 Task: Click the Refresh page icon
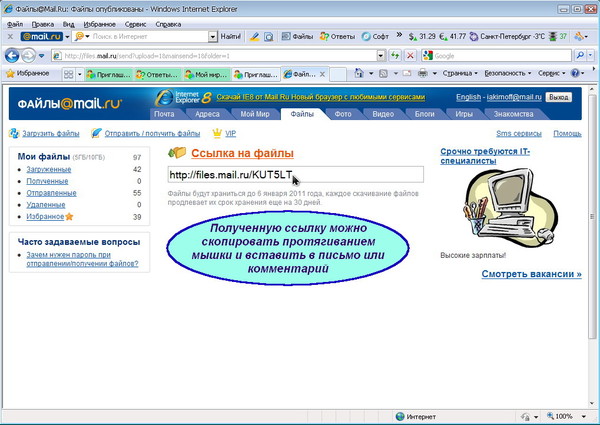tap(395, 56)
